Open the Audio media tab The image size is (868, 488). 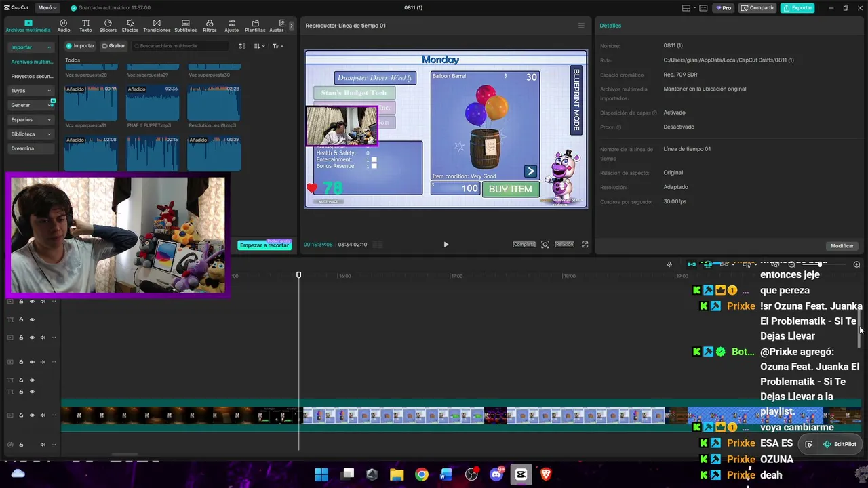coord(63,26)
